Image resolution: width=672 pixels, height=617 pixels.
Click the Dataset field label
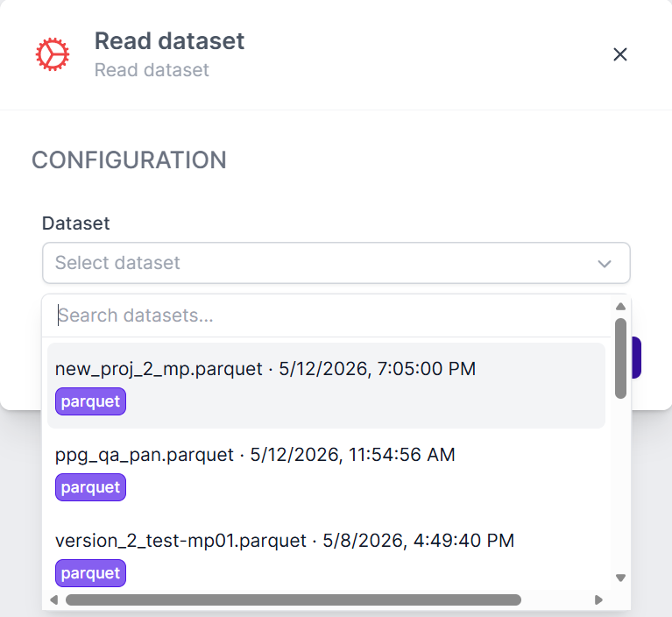[x=76, y=223]
